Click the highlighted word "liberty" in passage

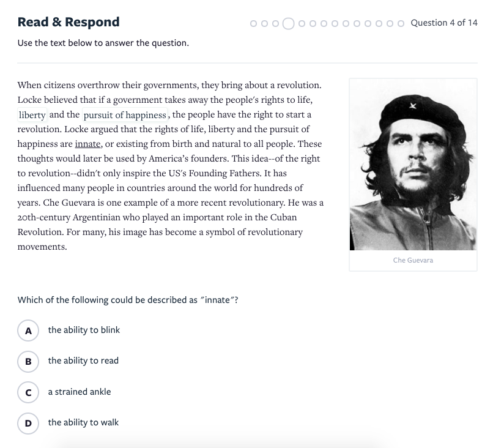pos(32,115)
